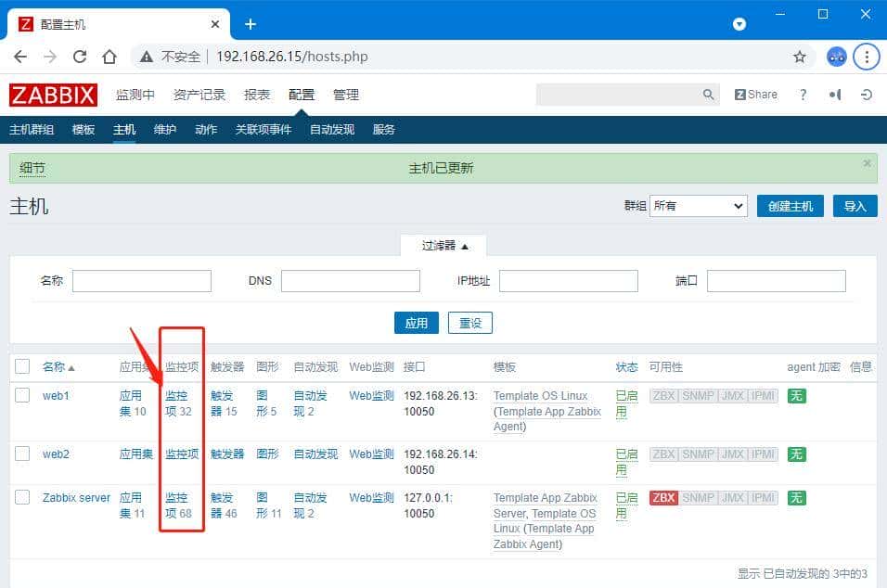
Task: Open 监控项 68 for Zabbix server
Action: 179,505
